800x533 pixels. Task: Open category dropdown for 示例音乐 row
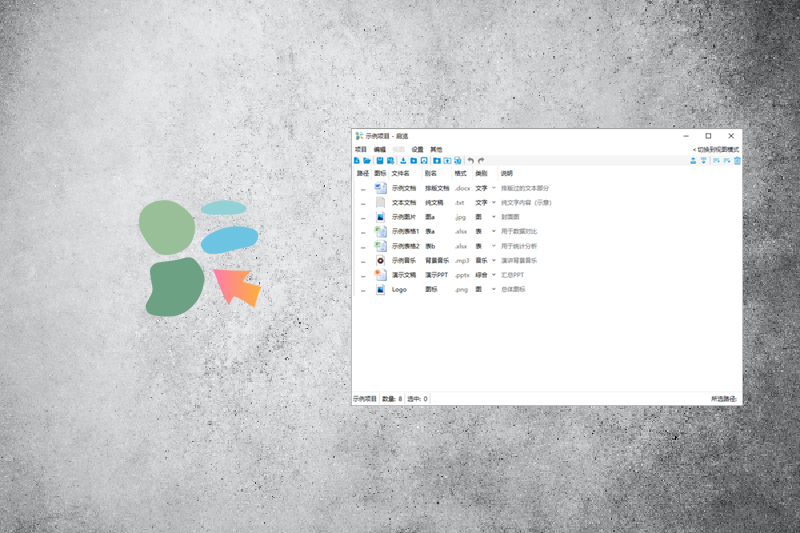point(494,261)
